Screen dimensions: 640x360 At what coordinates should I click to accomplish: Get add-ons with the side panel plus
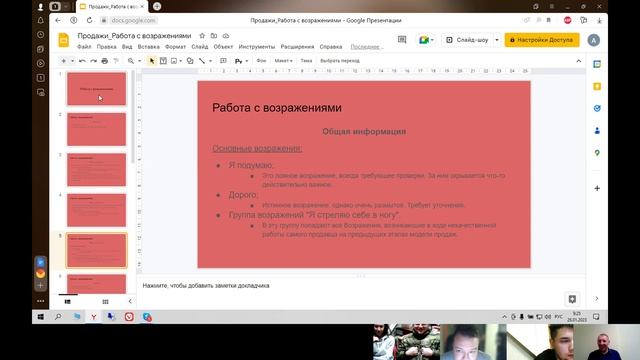click(597, 188)
